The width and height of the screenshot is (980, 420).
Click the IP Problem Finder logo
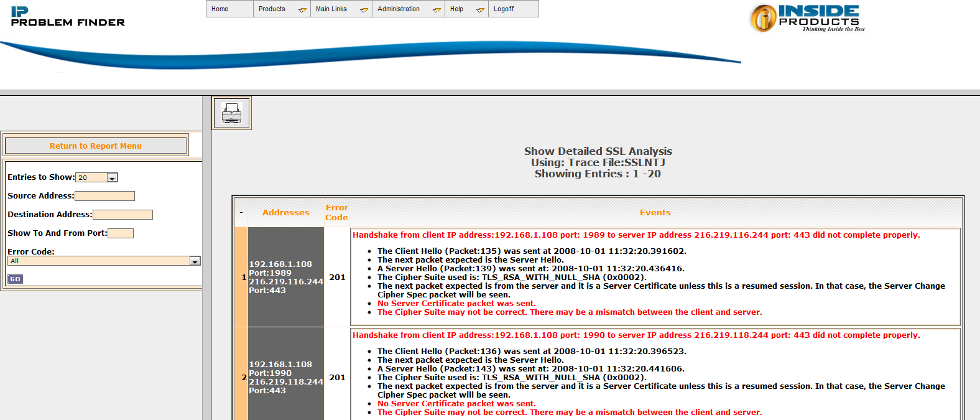coord(68,17)
